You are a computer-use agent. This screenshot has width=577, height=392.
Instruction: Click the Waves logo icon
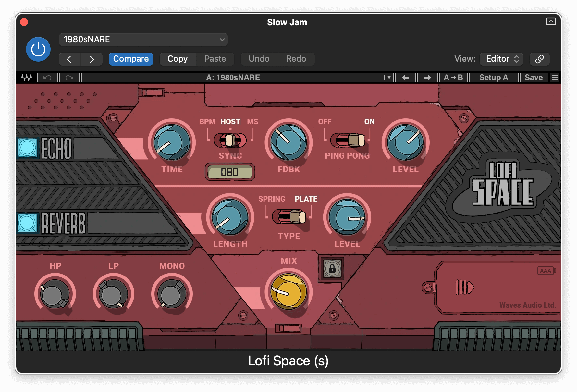click(27, 78)
